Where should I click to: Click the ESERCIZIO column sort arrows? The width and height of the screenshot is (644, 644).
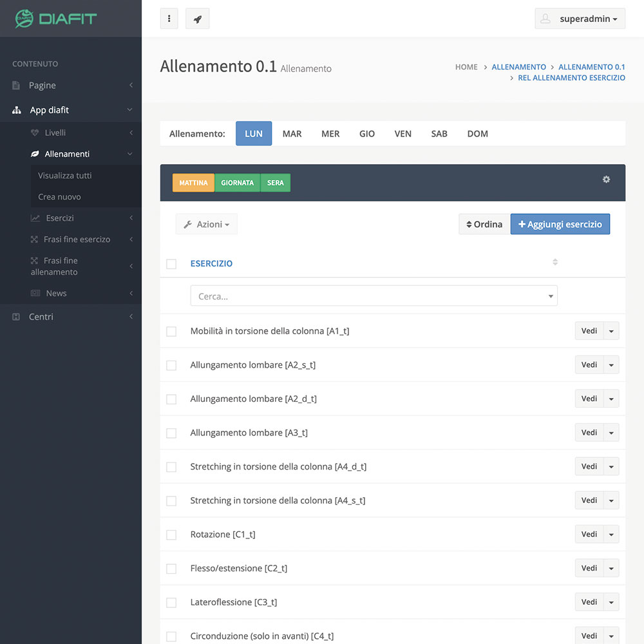click(555, 262)
